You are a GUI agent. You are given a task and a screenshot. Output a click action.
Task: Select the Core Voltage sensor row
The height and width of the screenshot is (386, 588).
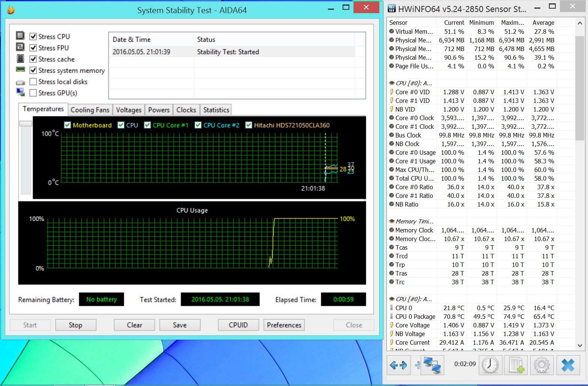472,325
